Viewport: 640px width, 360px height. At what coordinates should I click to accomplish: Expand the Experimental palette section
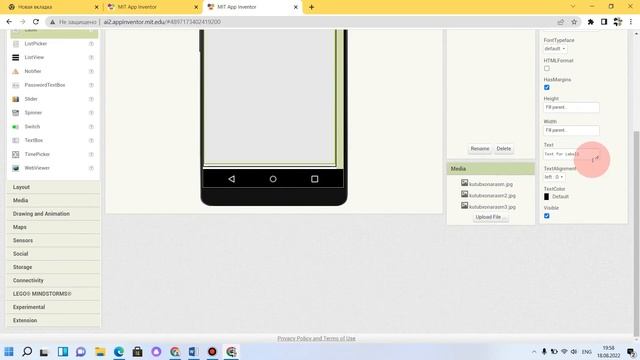[x=53, y=307]
